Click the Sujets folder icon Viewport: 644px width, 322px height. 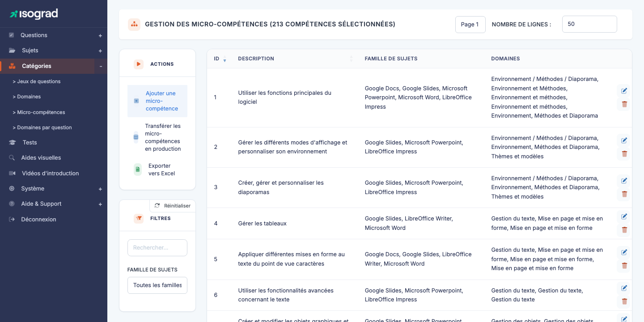[12, 51]
